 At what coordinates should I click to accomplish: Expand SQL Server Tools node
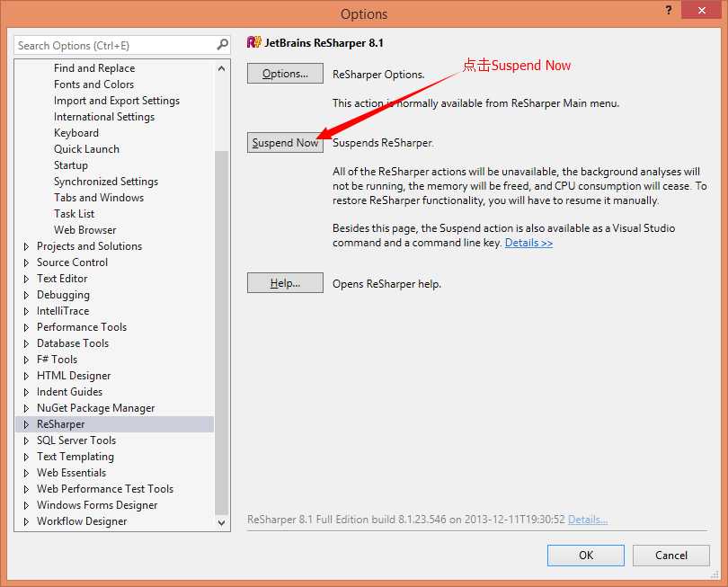[x=26, y=440]
